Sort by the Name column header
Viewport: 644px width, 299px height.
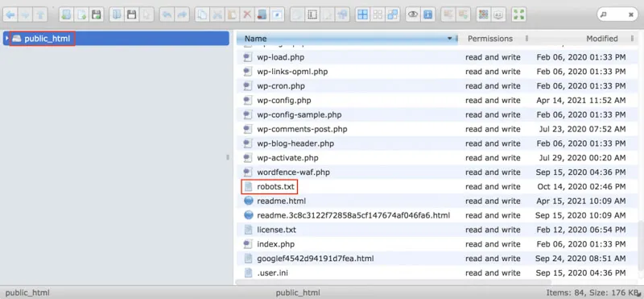347,39
